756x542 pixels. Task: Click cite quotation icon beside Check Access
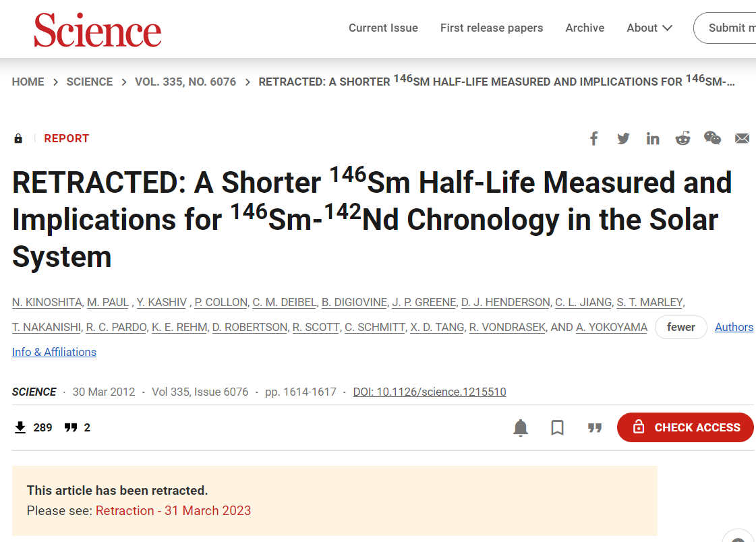click(595, 428)
